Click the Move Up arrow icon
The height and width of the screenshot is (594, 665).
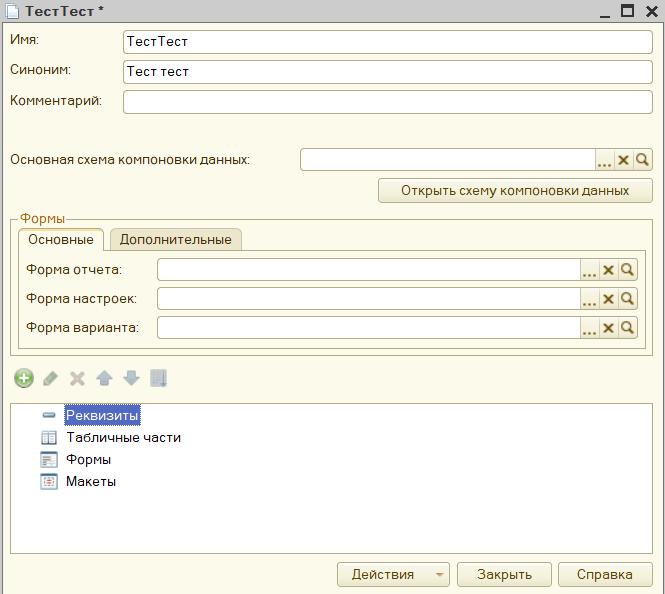104,378
